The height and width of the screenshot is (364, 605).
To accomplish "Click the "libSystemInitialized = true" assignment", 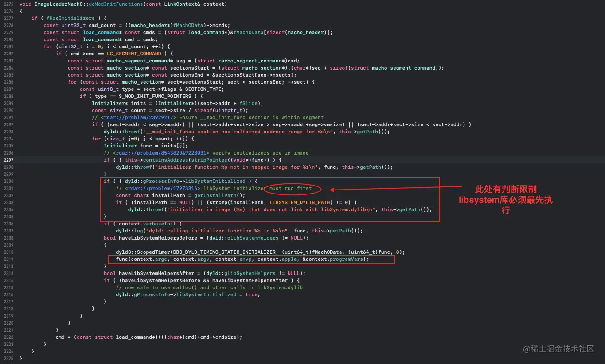I will click(217, 294).
